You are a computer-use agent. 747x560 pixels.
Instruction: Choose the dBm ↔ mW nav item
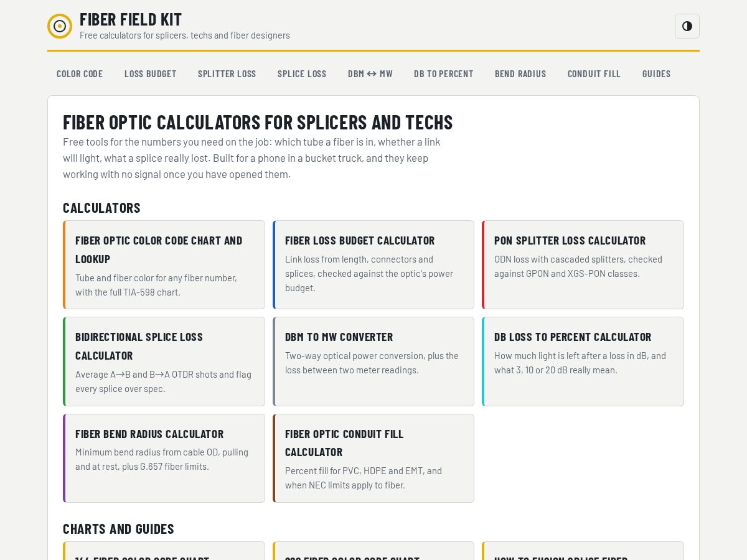click(370, 73)
